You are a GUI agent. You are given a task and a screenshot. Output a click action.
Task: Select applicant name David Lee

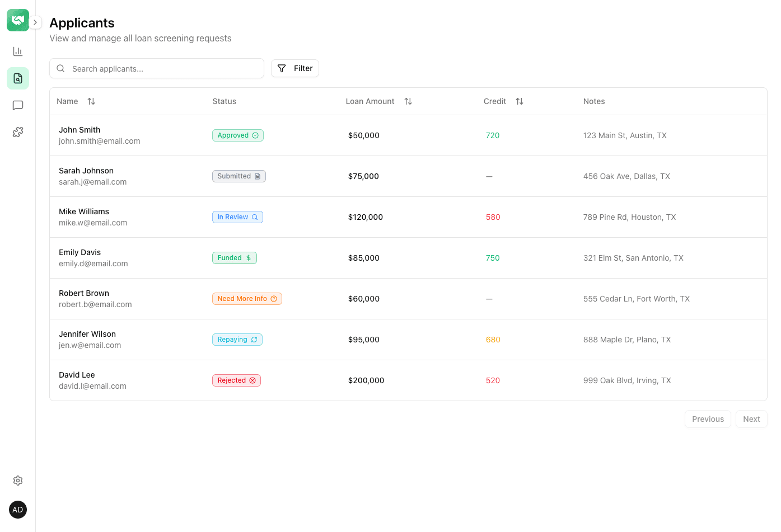tap(77, 375)
